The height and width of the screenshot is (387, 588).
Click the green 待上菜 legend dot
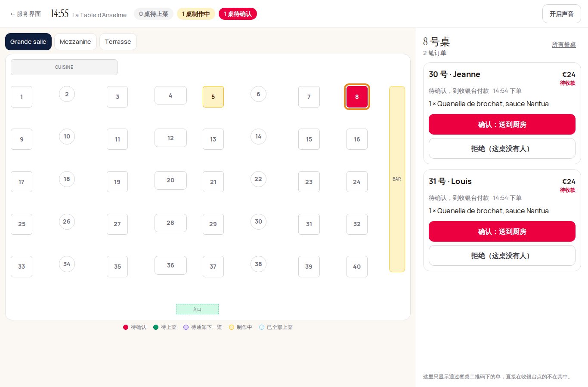pyautogui.click(x=156, y=327)
